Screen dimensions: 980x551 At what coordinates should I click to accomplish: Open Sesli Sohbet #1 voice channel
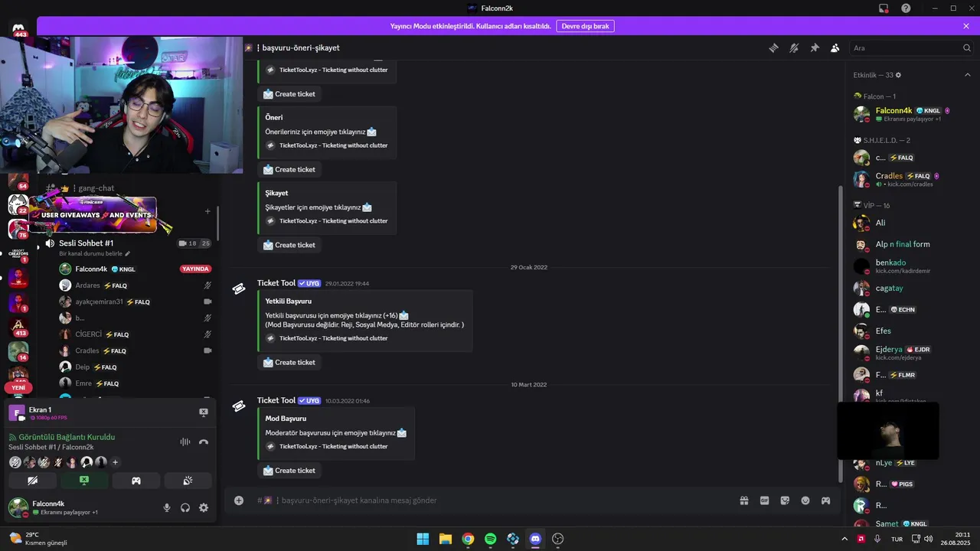(x=86, y=243)
